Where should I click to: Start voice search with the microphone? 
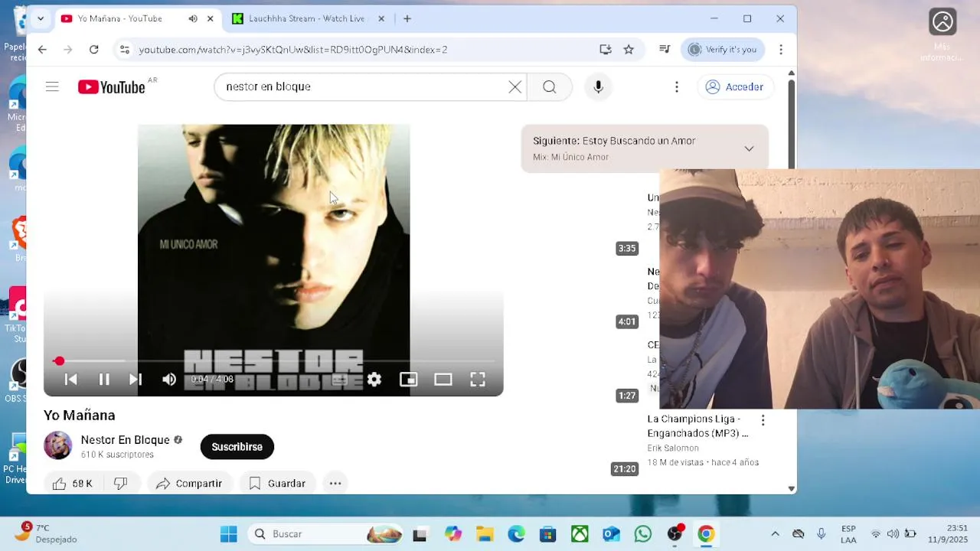click(x=599, y=86)
